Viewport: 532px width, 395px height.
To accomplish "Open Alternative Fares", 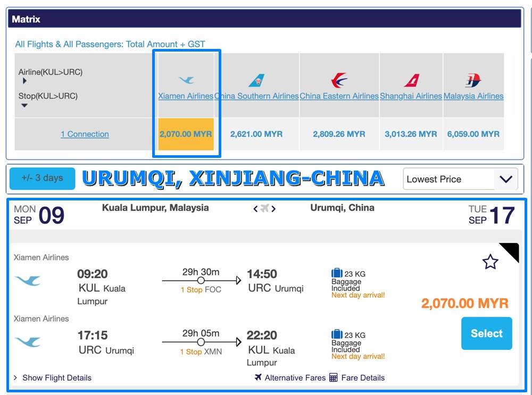I will tap(295, 377).
